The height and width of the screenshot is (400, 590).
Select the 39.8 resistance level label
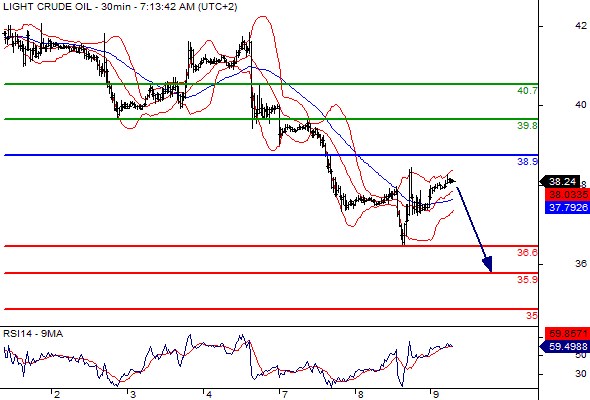527,126
